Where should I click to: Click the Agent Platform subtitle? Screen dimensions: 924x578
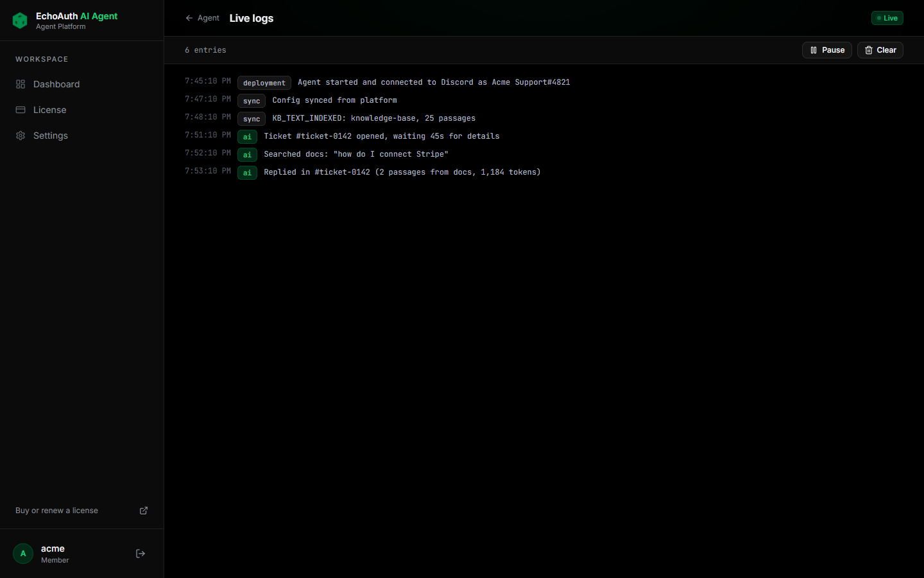pyautogui.click(x=61, y=26)
